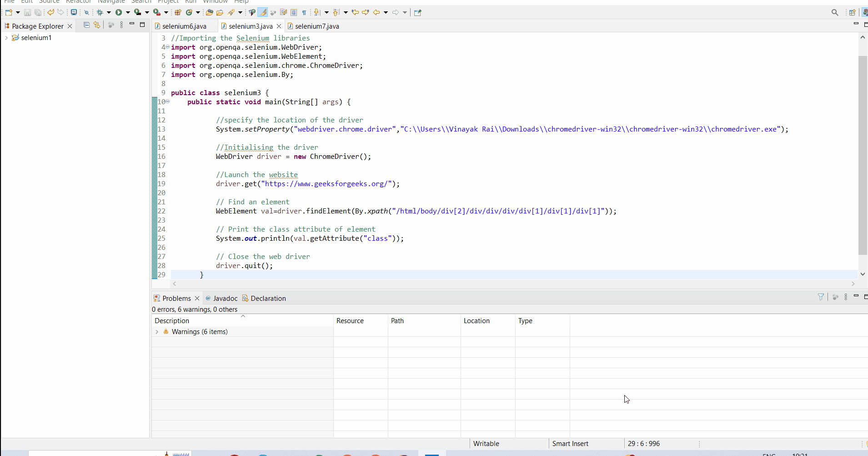Click the toolbar search magnifier icon
The width and height of the screenshot is (868, 456).
click(x=835, y=12)
